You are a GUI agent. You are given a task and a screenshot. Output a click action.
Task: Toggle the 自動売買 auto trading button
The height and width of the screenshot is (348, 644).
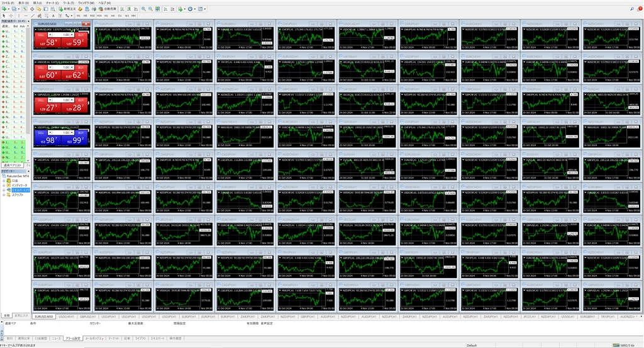click(x=108, y=9)
